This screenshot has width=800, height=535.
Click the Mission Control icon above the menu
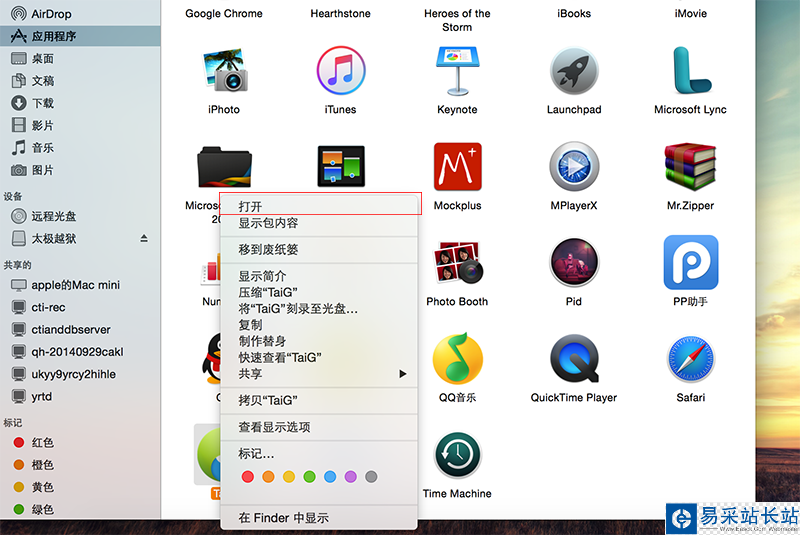[x=341, y=166]
